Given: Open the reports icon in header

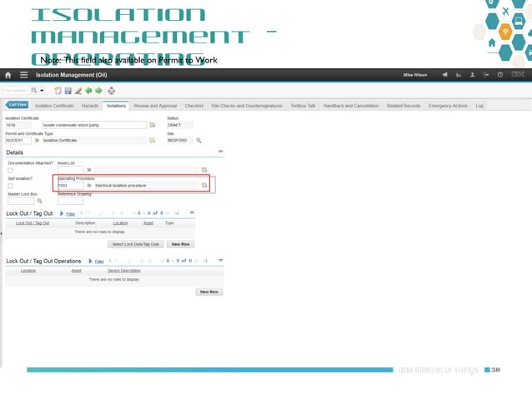Looking at the screenshot, I should (459, 75).
